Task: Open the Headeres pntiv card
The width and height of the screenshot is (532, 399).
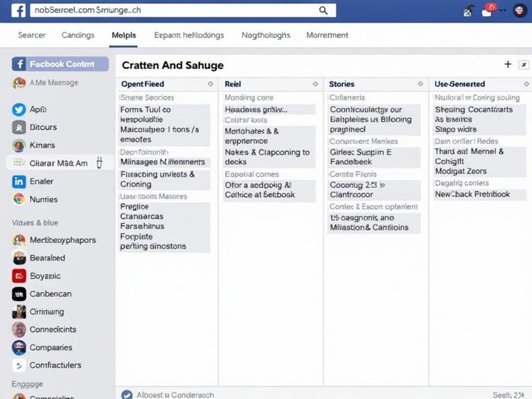Action: tap(269, 109)
